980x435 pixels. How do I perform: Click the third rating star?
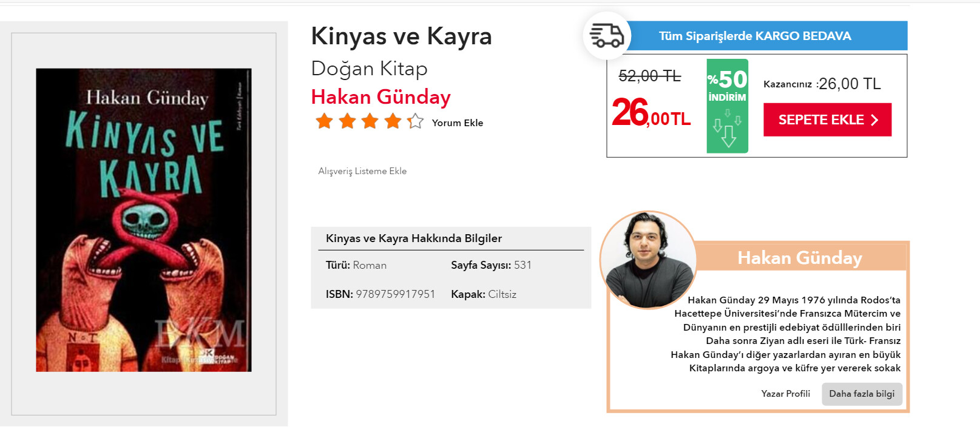370,121
